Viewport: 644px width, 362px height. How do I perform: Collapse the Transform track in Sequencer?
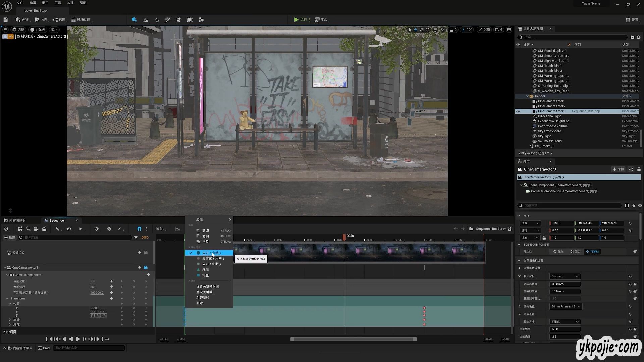pyautogui.click(x=7, y=298)
